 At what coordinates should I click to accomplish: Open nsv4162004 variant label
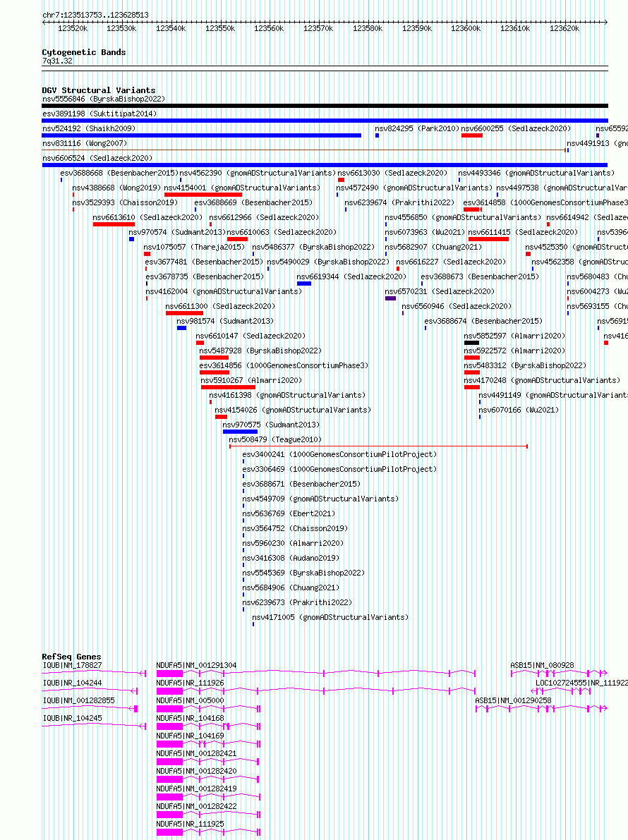[224, 292]
